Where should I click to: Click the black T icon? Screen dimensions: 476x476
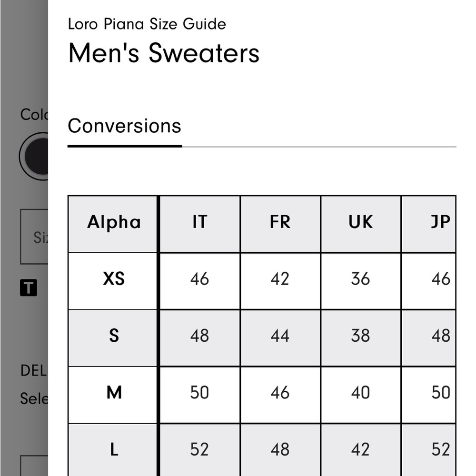pos(29,288)
